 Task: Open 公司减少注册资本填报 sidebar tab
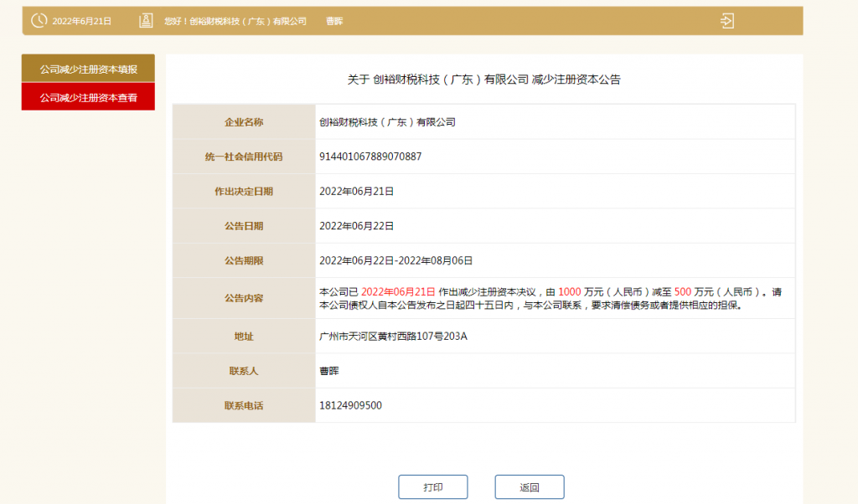(x=88, y=69)
